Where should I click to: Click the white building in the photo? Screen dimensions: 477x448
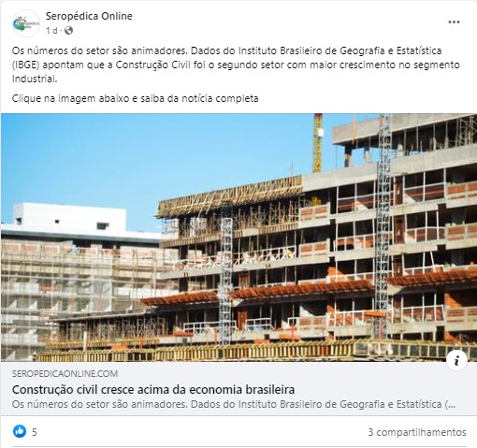(x=72, y=220)
